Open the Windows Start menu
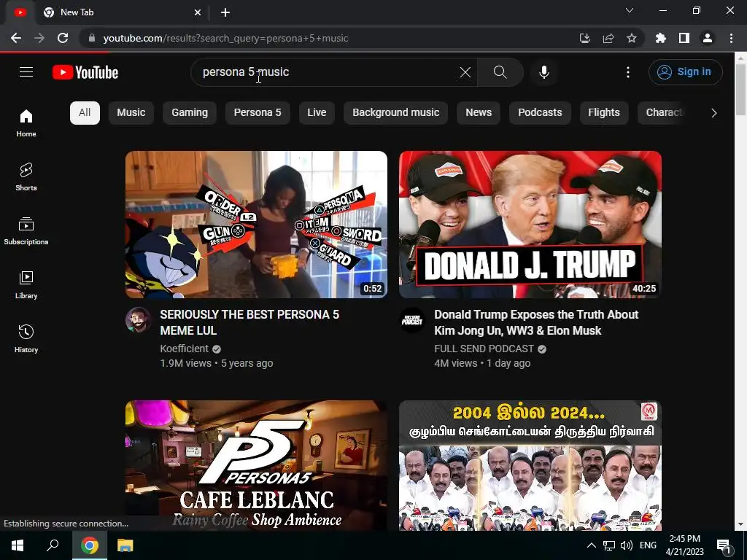 point(18,545)
